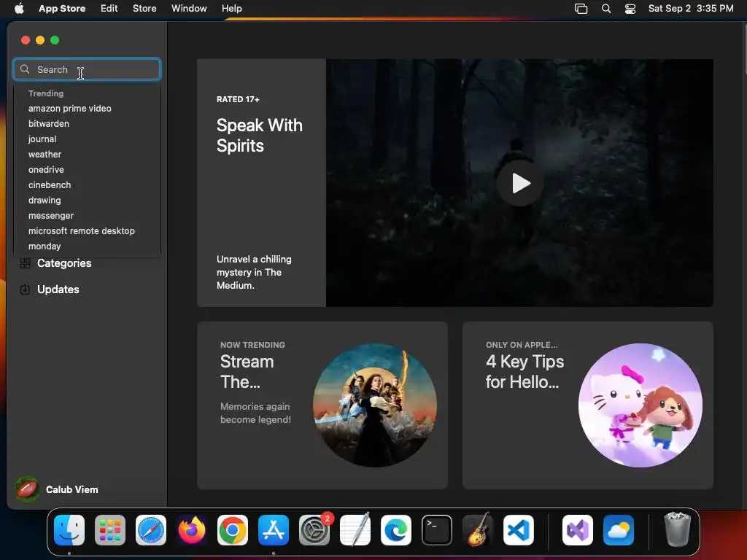
Task: Open Visual Studio Code in dock
Action: click(519, 529)
